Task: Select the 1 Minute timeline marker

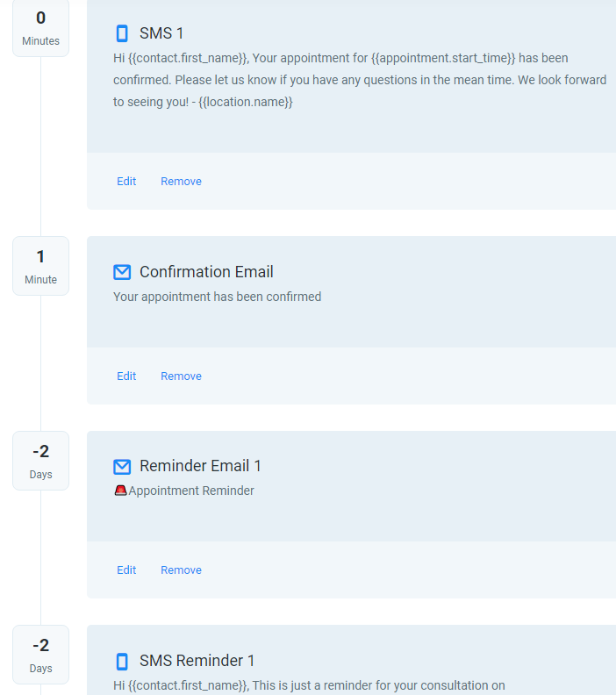Action: pos(40,266)
